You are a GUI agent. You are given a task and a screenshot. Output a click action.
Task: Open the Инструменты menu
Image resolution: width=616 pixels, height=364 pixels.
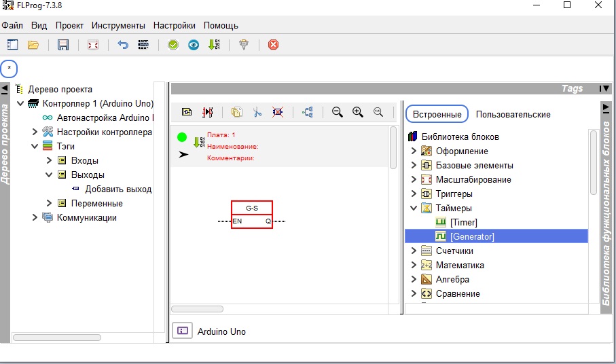point(118,26)
